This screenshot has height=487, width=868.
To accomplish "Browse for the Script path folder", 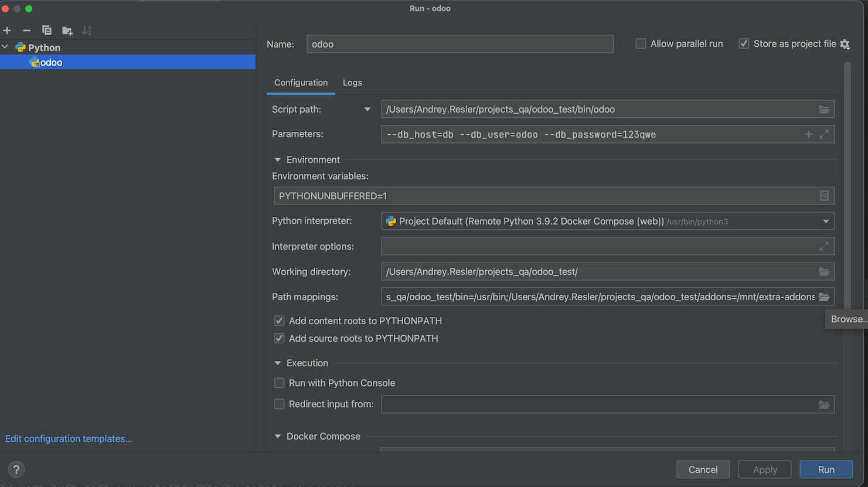I will [x=824, y=110].
